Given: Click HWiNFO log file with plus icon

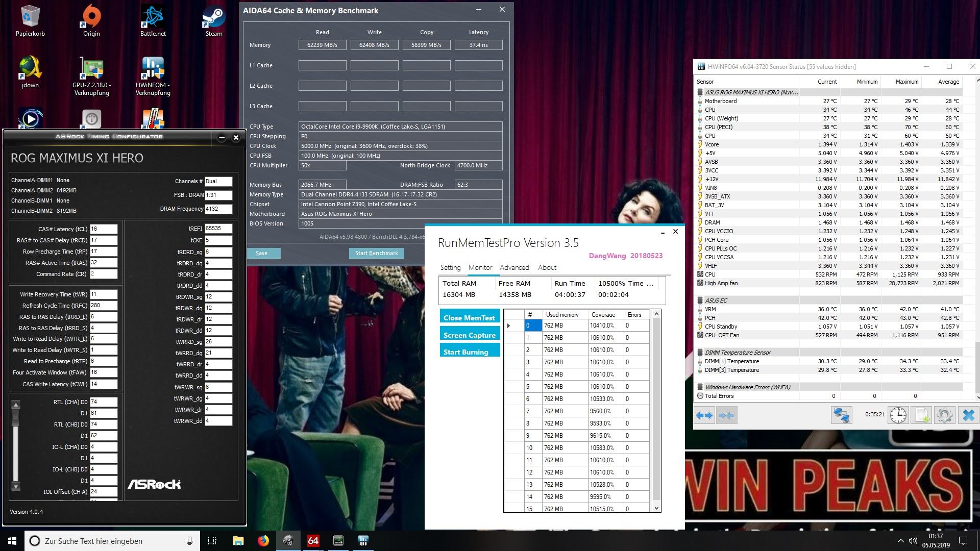Looking at the screenshot, I should click(x=922, y=415).
